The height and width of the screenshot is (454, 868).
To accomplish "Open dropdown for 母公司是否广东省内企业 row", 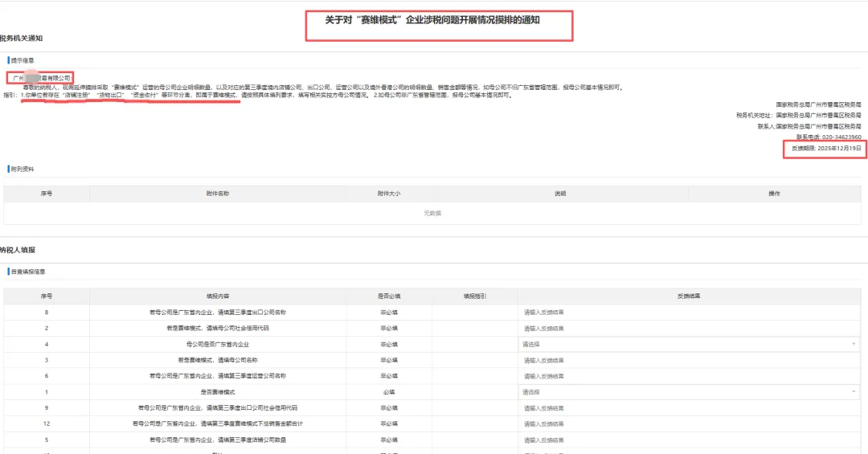I will coord(690,345).
